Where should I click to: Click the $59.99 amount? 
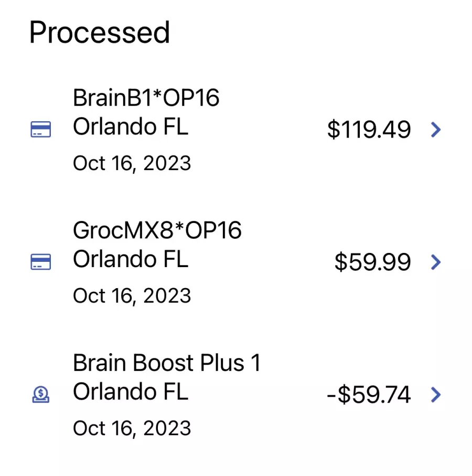click(x=372, y=262)
